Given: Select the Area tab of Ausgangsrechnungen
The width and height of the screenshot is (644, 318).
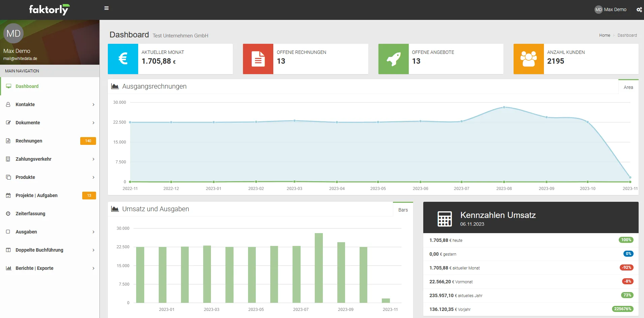Looking at the screenshot, I should pyautogui.click(x=628, y=87).
